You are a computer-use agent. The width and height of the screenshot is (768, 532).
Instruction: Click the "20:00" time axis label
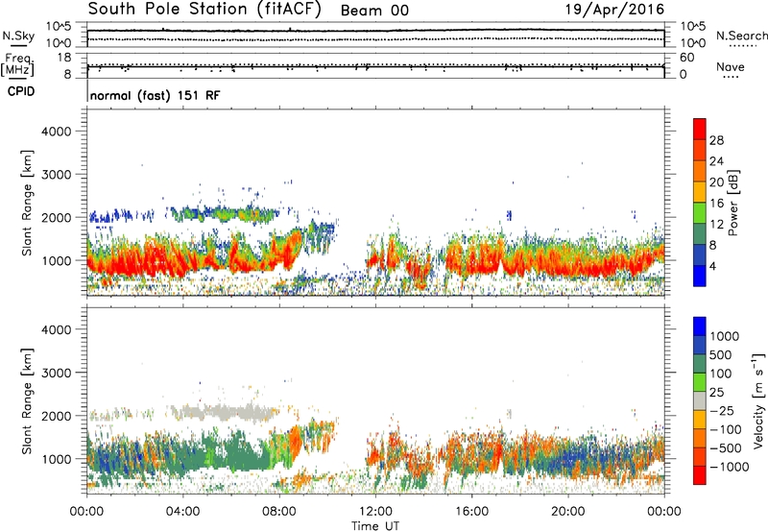point(567,512)
